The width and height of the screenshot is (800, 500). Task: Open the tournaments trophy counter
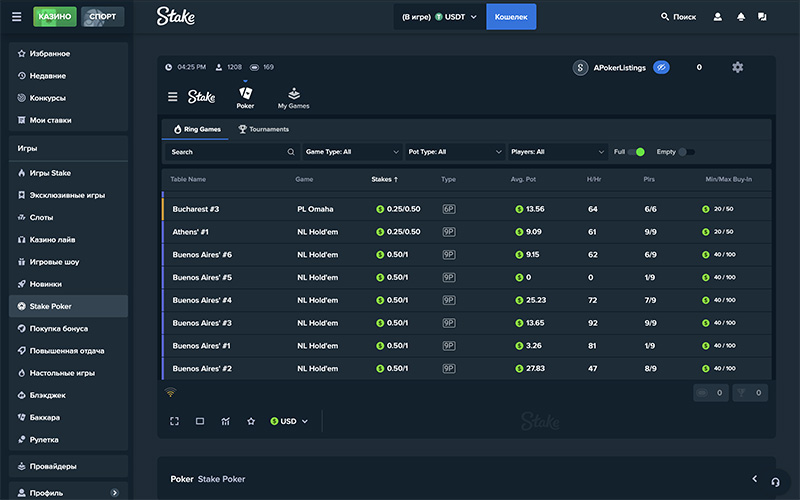click(750, 392)
